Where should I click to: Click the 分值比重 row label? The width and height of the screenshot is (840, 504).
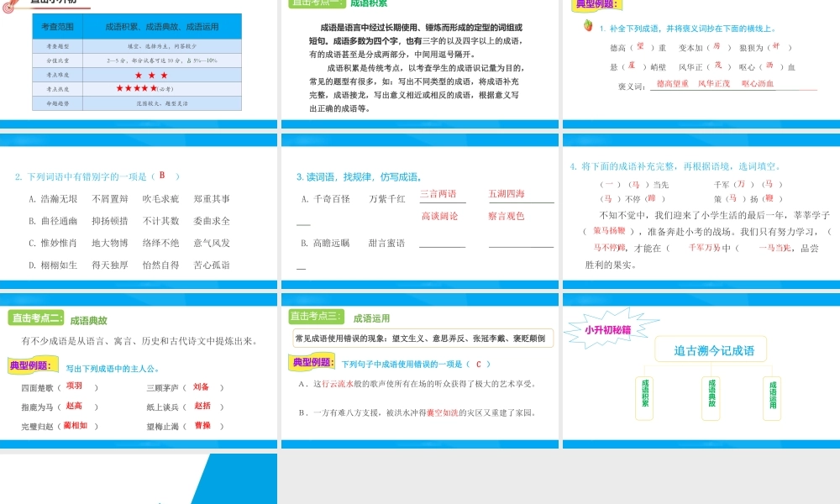[x=57, y=60]
